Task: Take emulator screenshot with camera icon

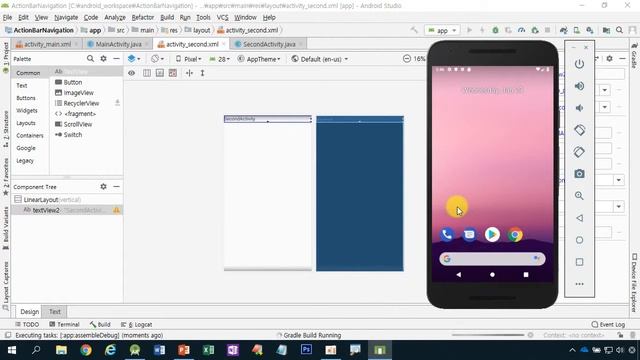Action: tap(579, 174)
